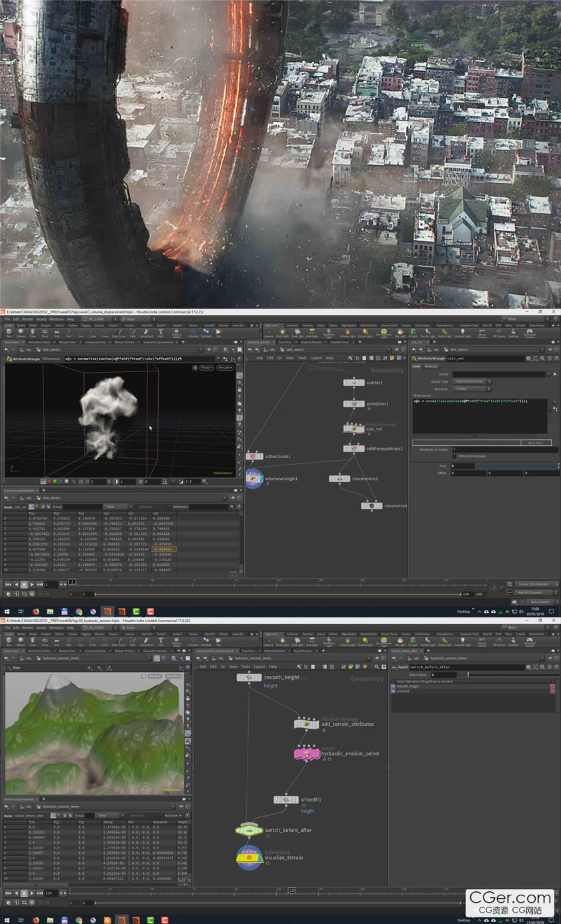Select the Font shelf tool in hydraulic_erosion window
Screen dimensions: 561x924
(161, 643)
